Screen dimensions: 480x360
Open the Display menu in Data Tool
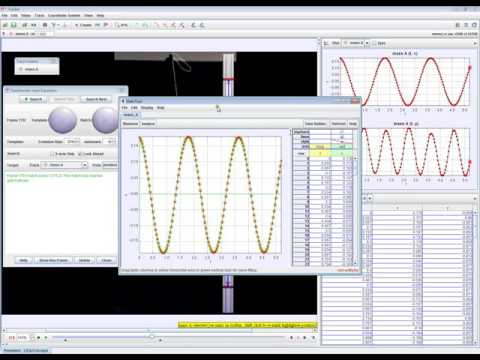(147, 108)
